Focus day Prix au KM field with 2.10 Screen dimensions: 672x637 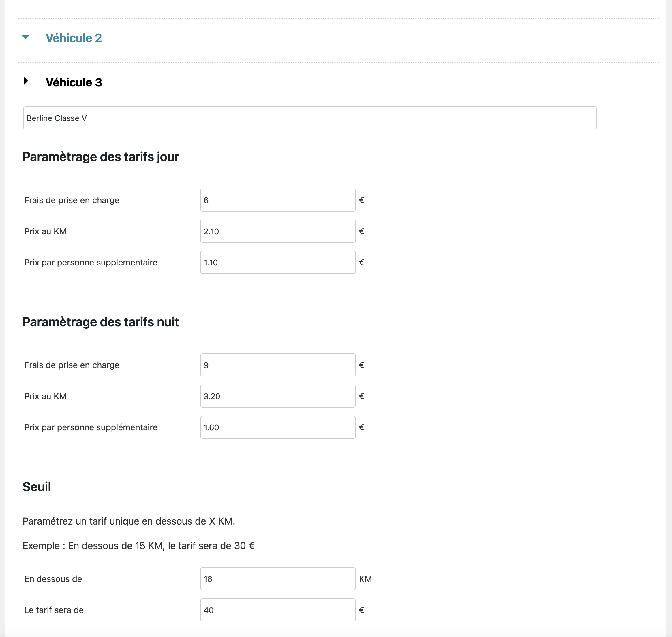point(278,231)
